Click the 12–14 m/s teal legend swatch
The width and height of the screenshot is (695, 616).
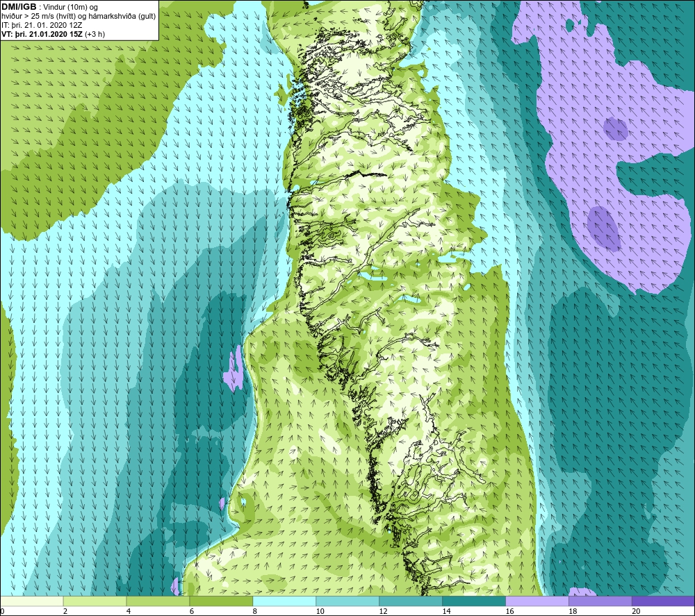[411, 601]
